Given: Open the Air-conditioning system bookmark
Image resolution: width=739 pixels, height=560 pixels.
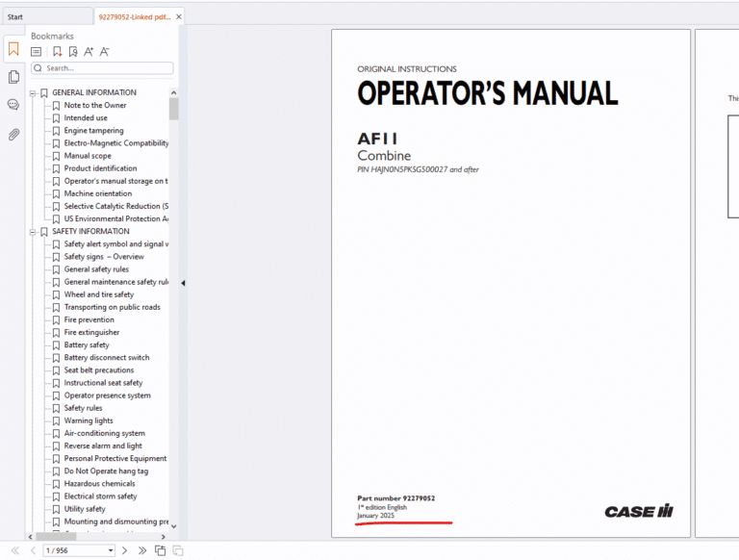Looking at the screenshot, I should [x=105, y=433].
